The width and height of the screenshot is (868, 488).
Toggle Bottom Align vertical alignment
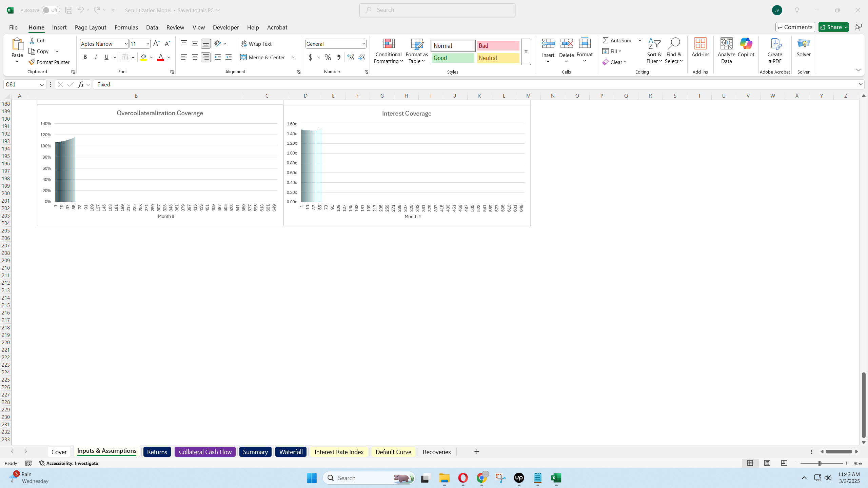[206, 44]
